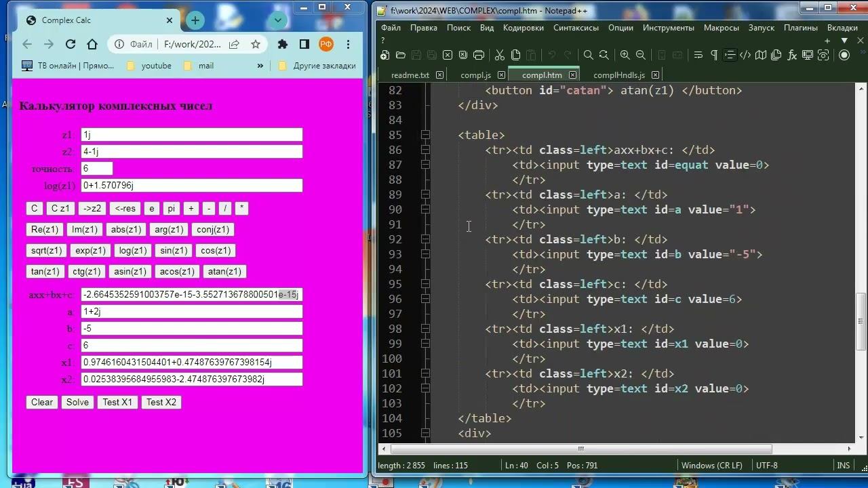Open Chrome tab search dropdown chevron
This screenshot has height=488, width=868.
pyautogui.click(x=278, y=20)
